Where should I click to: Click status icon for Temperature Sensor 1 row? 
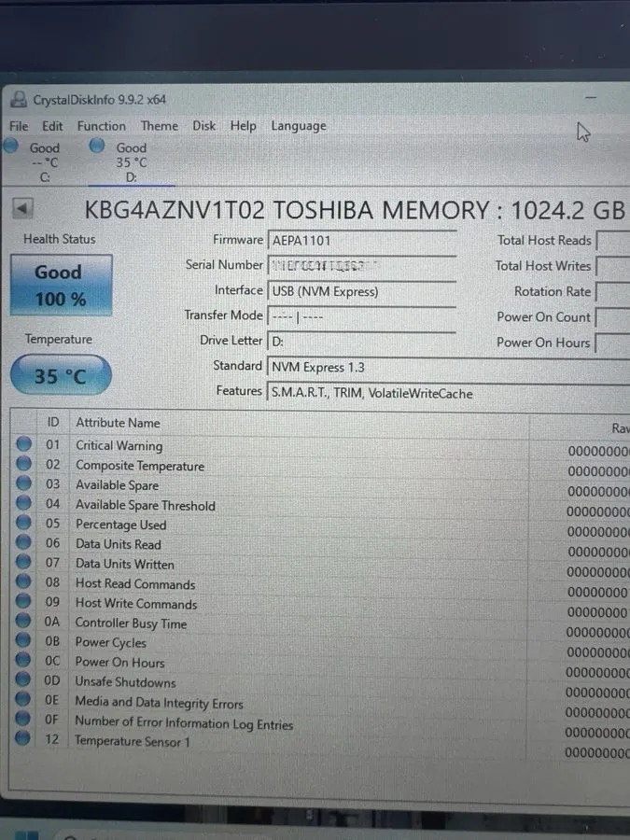(22, 737)
